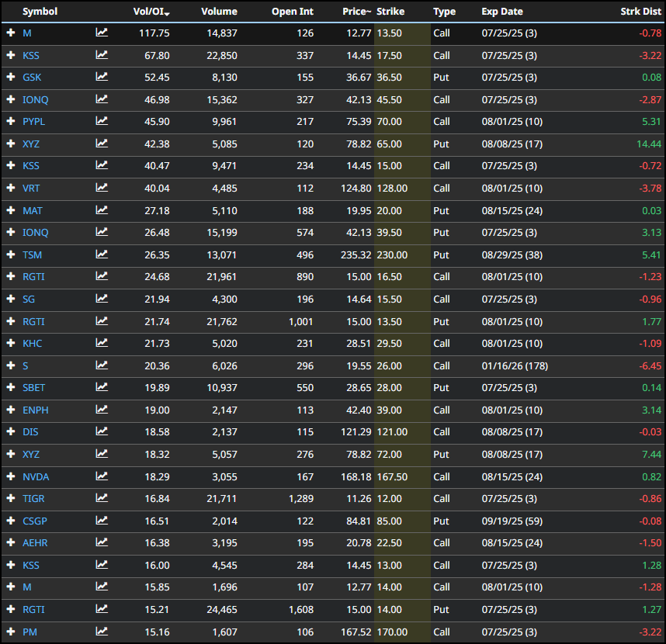Click the SG symbol link
This screenshot has height=644, width=666.
29,299
